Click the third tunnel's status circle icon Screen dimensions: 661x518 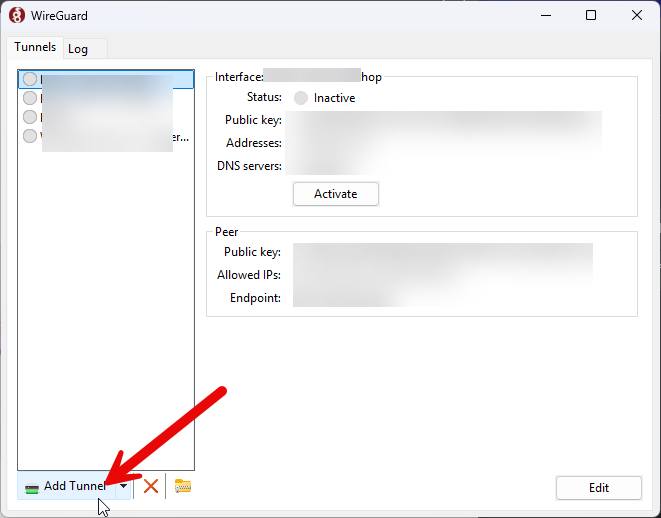tap(30, 117)
